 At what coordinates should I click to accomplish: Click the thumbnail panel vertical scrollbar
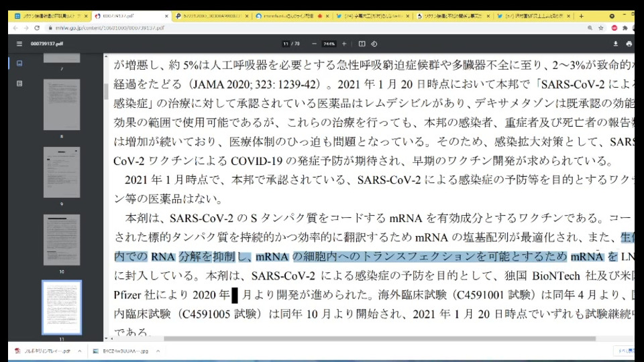(x=106, y=91)
